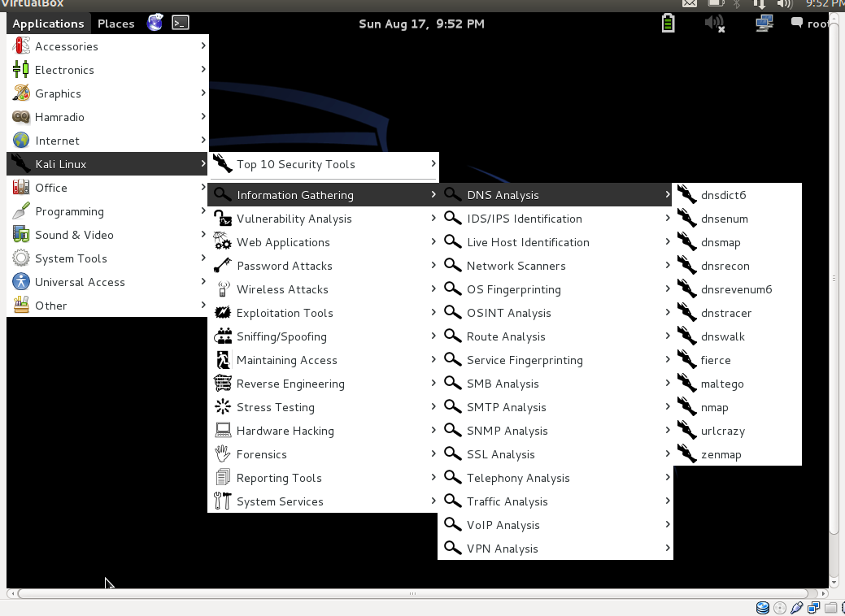Screen dimensions: 845x616
Task: Launch terminal from the top panel icon
Action: coord(181,24)
